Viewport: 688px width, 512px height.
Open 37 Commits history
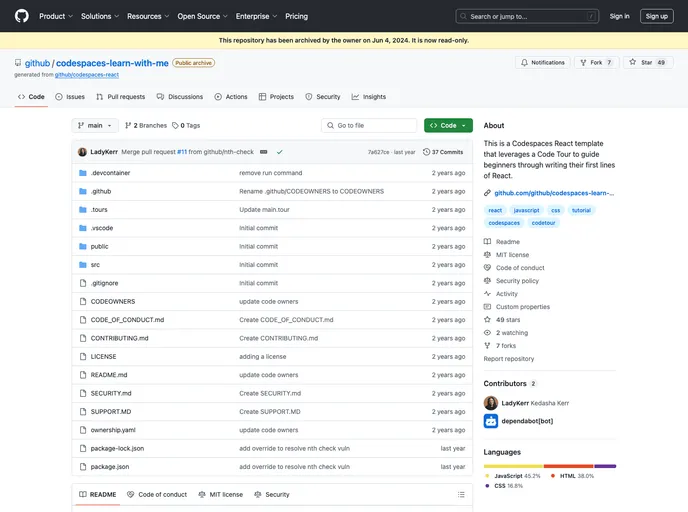click(443, 152)
